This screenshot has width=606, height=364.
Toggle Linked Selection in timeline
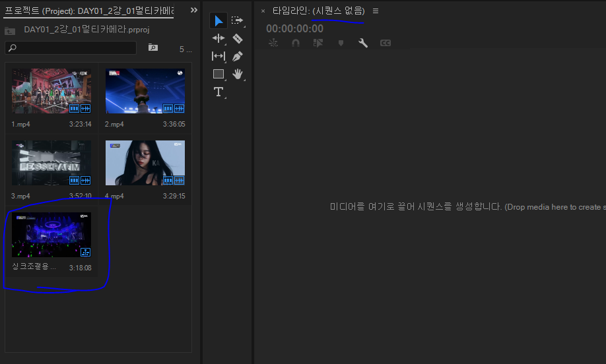click(x=318, y=43)
